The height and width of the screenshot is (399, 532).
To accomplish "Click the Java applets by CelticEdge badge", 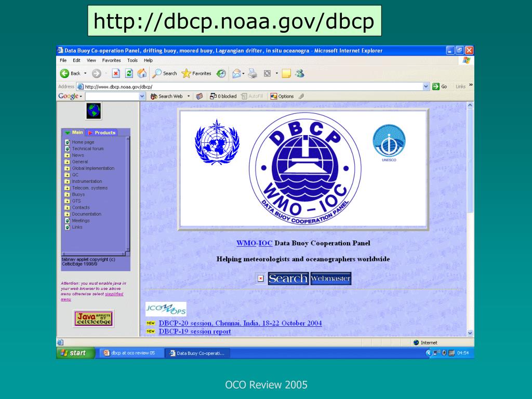I will point(94,318).
